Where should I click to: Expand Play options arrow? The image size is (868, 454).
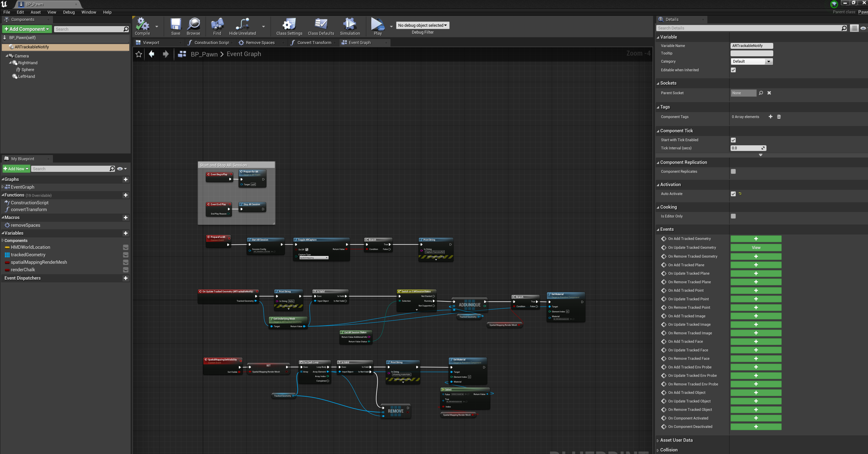(x=391, y=26)
